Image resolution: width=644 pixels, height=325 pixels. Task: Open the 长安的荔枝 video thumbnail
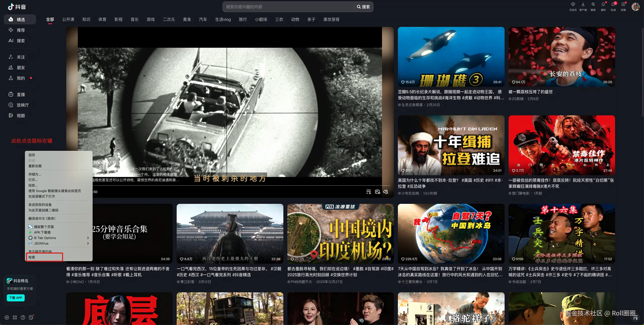[561, 57]
